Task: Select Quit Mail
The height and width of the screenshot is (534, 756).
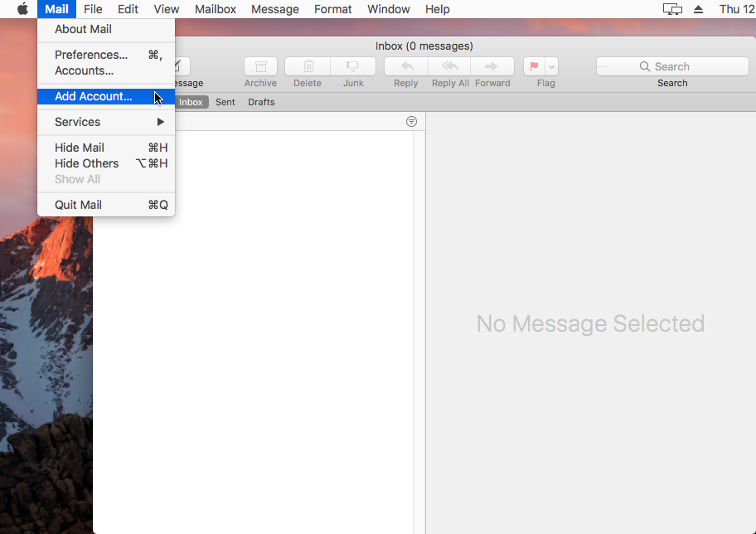Action: click(x=106, y=205)
